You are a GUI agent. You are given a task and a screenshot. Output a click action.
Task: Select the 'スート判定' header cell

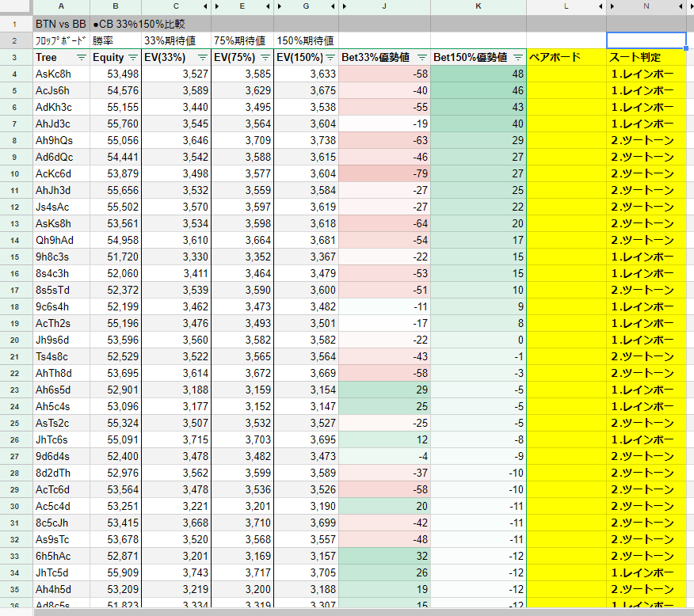(646, 58)
